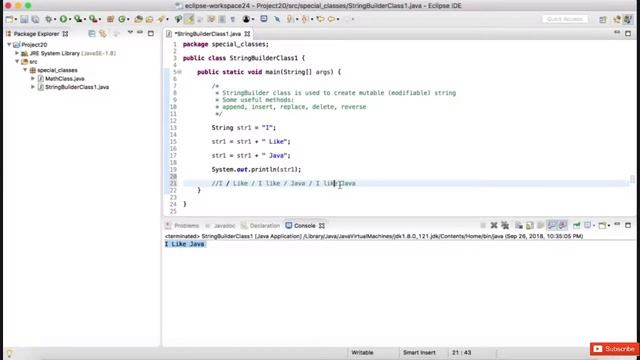
Task: Click the New file toolbar icon
Action: click(x=9, y=19)
